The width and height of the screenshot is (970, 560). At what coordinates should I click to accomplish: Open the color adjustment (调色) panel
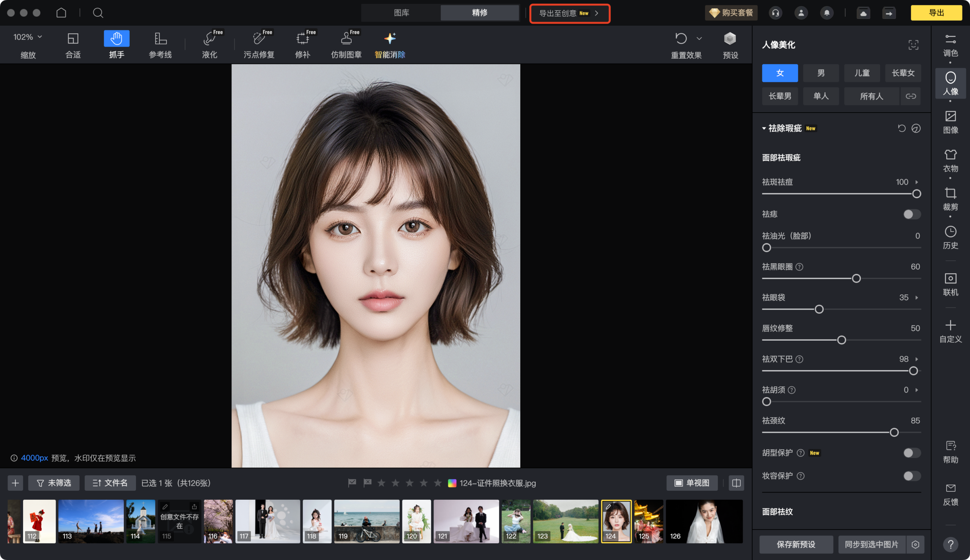point(950,45)
